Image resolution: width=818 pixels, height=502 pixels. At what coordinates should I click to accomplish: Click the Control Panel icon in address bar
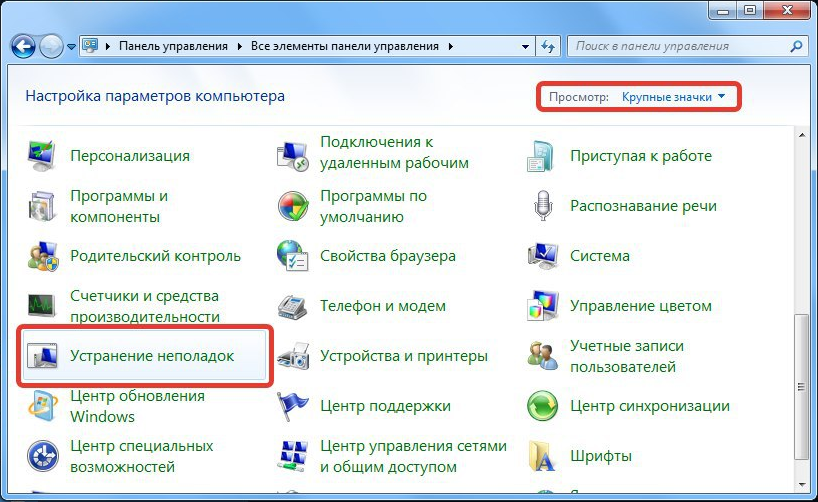pos(91,45)
